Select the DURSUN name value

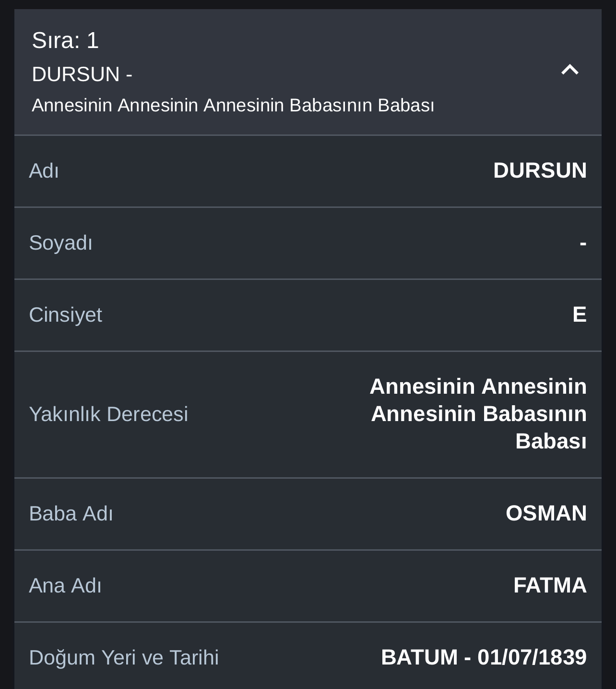pyautogui.click(x=540, y=170)
